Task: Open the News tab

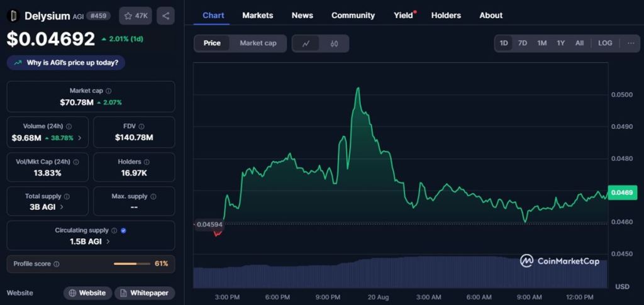Action: click(303, 16)
